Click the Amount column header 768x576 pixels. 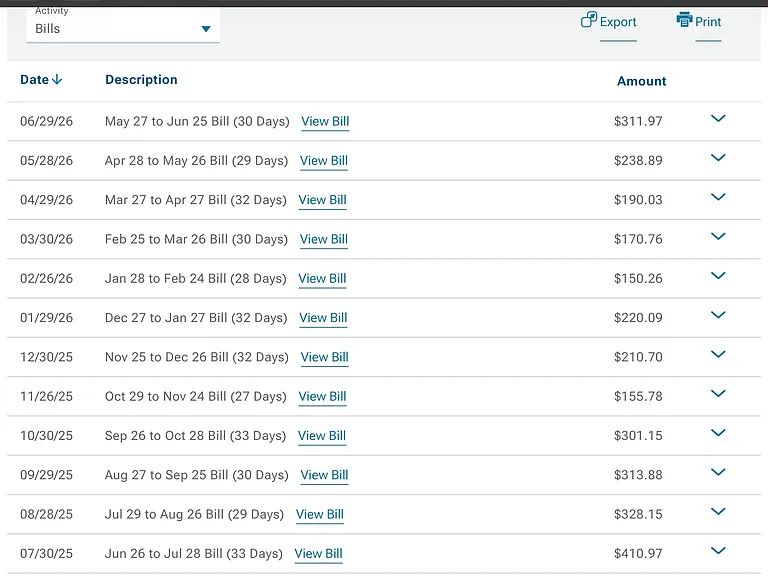(641, 81)
